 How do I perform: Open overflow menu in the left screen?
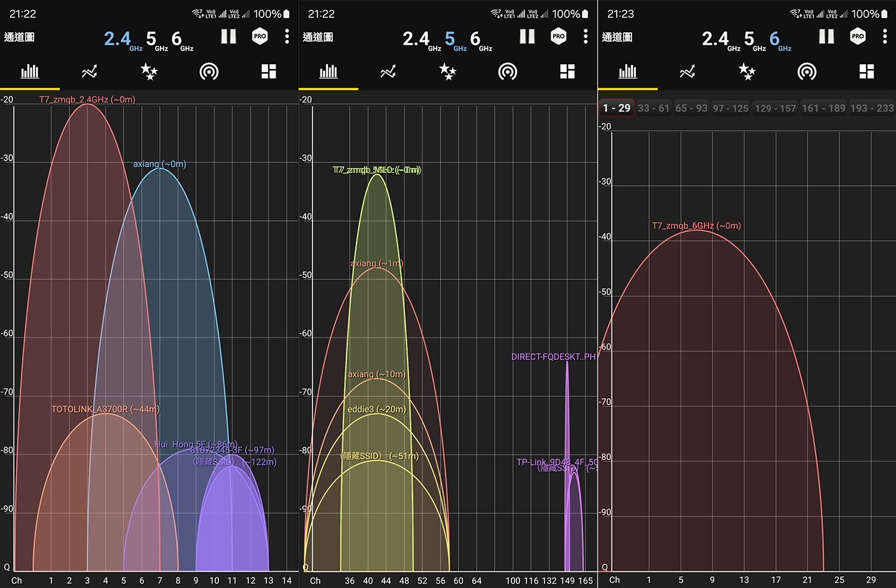coord(287,37)
